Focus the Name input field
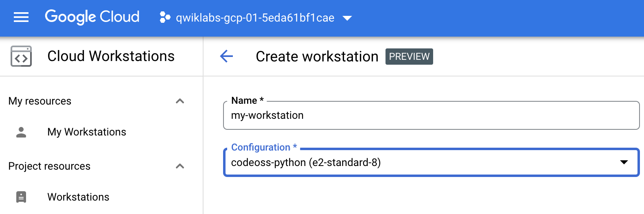 [431, 116]
